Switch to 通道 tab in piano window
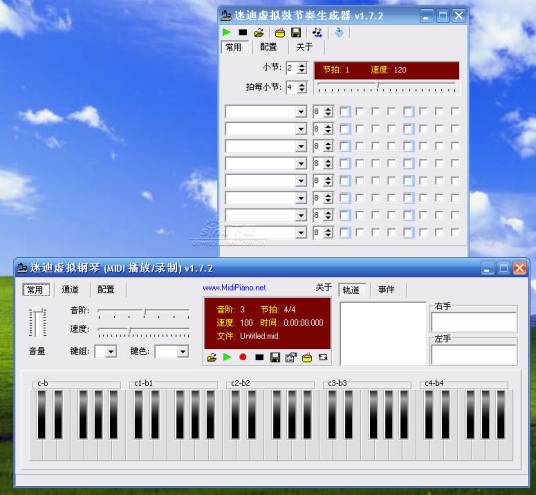 coord(70,290)
